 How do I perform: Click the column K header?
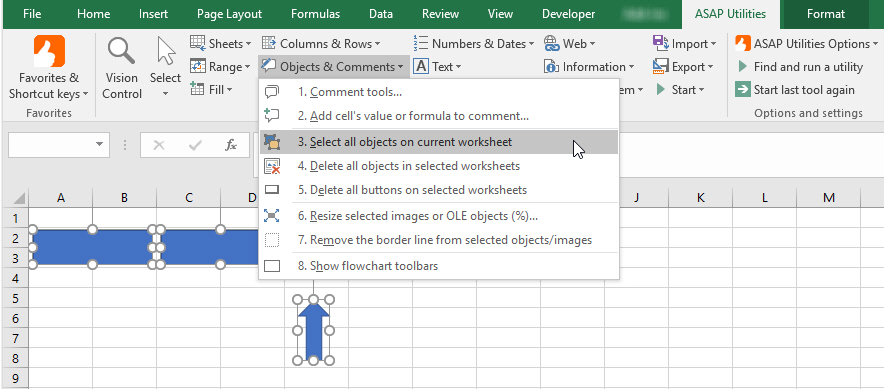click(700, 197)
